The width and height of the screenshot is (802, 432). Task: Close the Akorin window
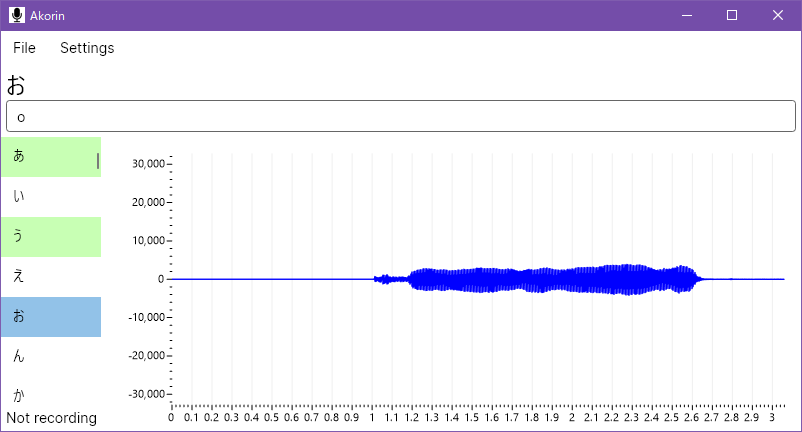click(777, 15)
